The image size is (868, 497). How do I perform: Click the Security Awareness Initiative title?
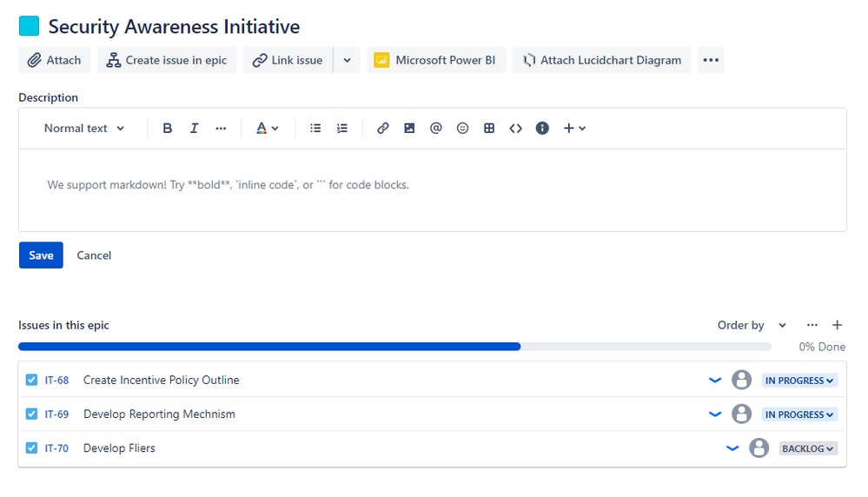tap(174, 27)
